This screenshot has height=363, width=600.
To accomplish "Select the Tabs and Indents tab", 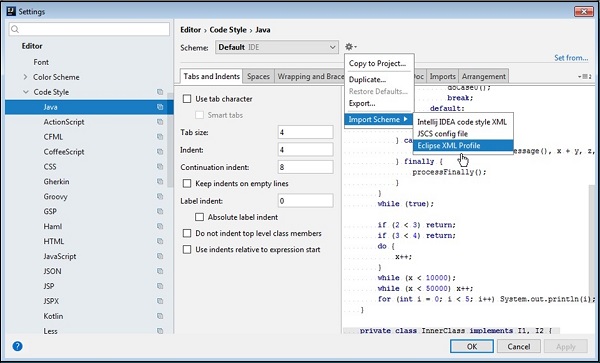I will point(212,77).
